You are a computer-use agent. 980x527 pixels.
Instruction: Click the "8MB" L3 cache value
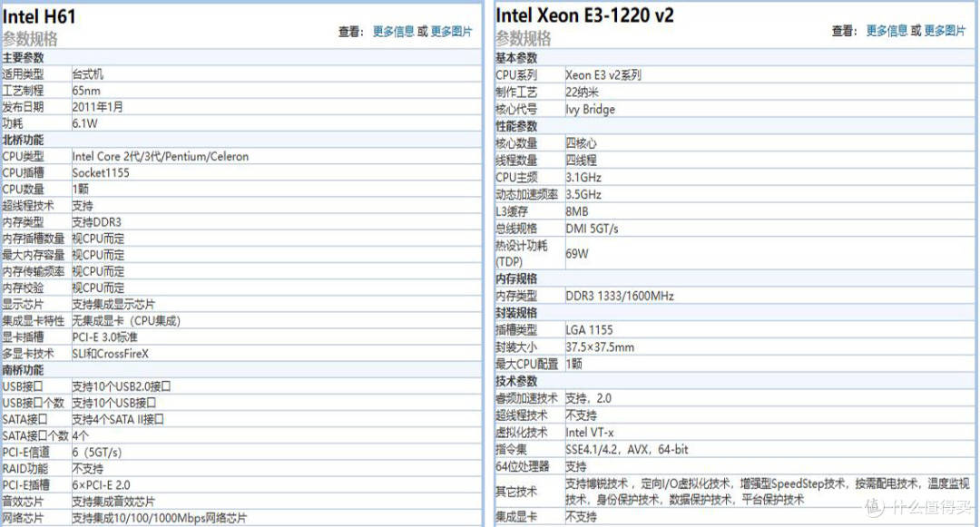(x=577, y=211)
